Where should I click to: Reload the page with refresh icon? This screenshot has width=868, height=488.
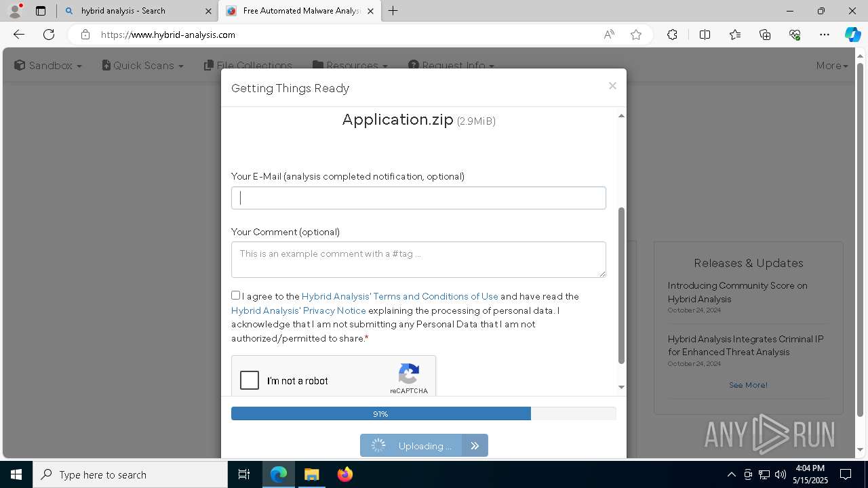coord(49,35)
